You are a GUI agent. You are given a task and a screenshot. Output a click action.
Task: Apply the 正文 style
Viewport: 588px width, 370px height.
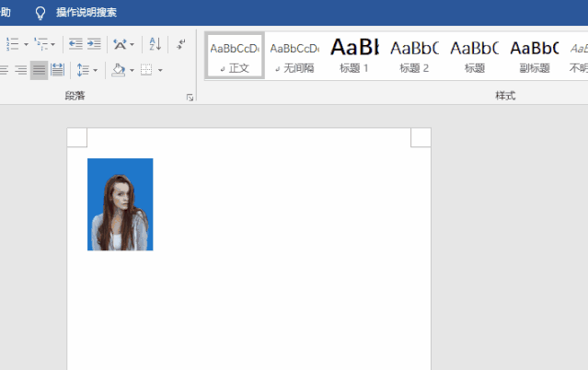pos(235,55)
